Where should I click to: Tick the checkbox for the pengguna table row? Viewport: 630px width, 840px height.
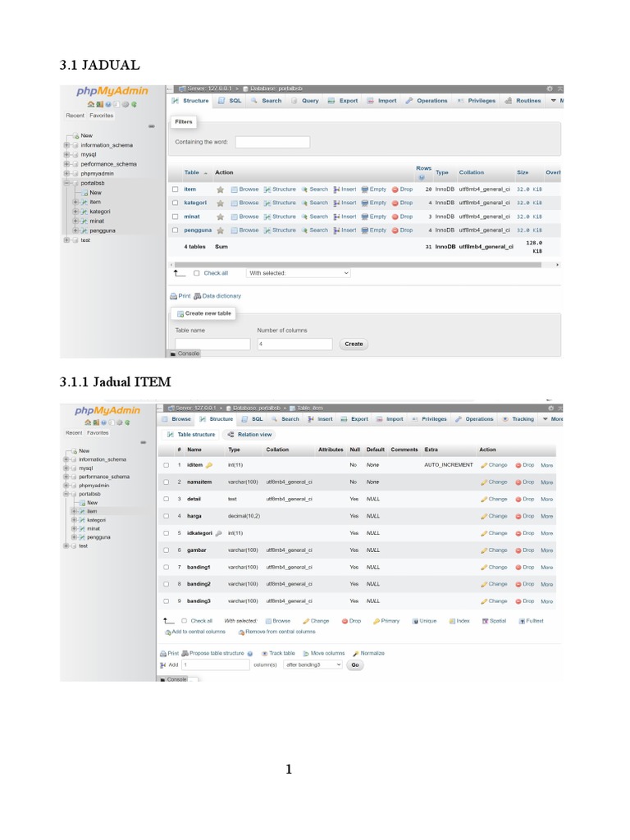pos(176,231)
